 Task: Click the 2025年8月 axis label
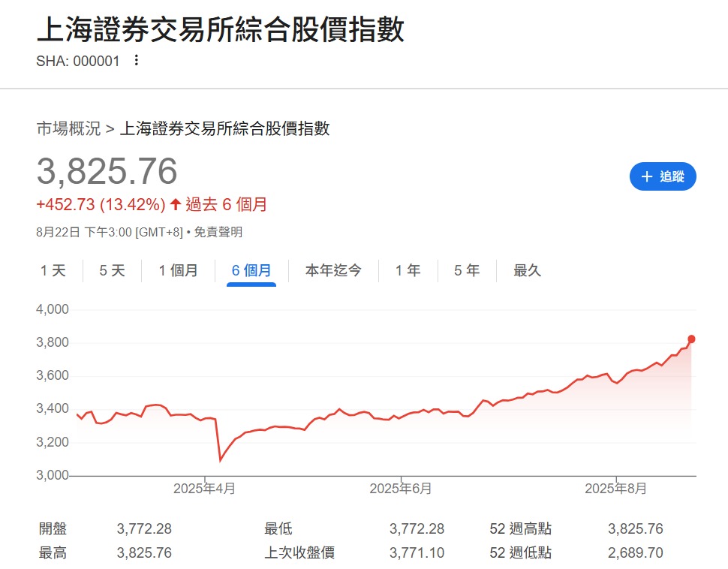[615, 489]
